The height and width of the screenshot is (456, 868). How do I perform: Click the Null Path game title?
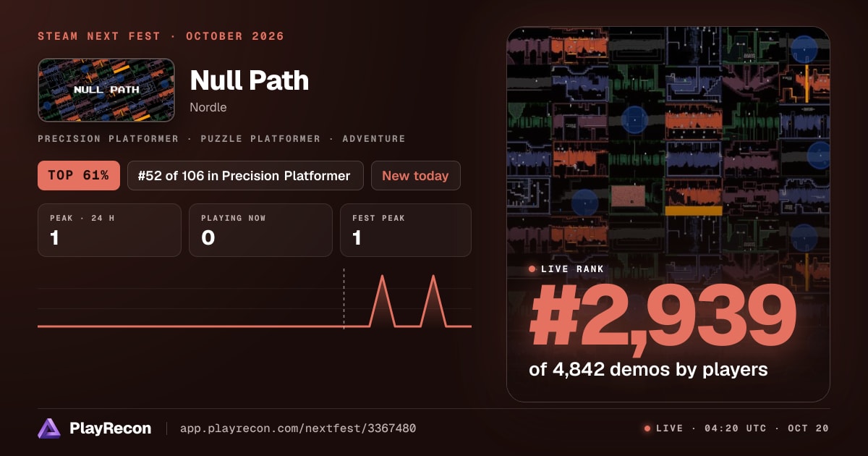(250, 80)
